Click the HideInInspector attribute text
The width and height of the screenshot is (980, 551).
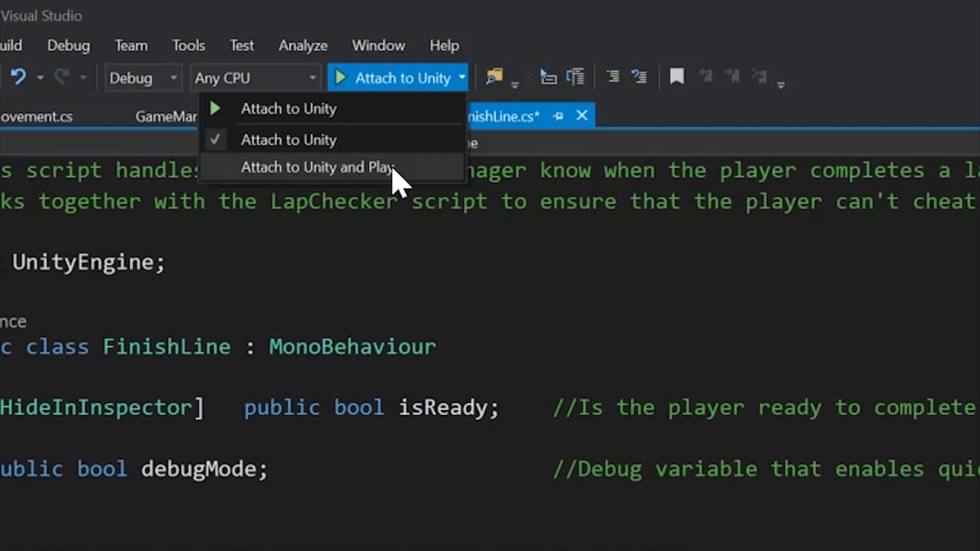click(96, 408)
